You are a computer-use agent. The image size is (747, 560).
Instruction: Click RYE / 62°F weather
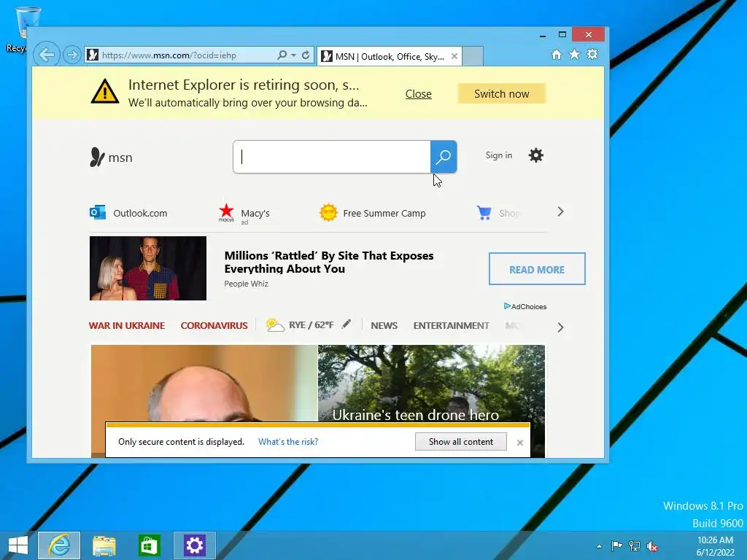coord(311,325)
